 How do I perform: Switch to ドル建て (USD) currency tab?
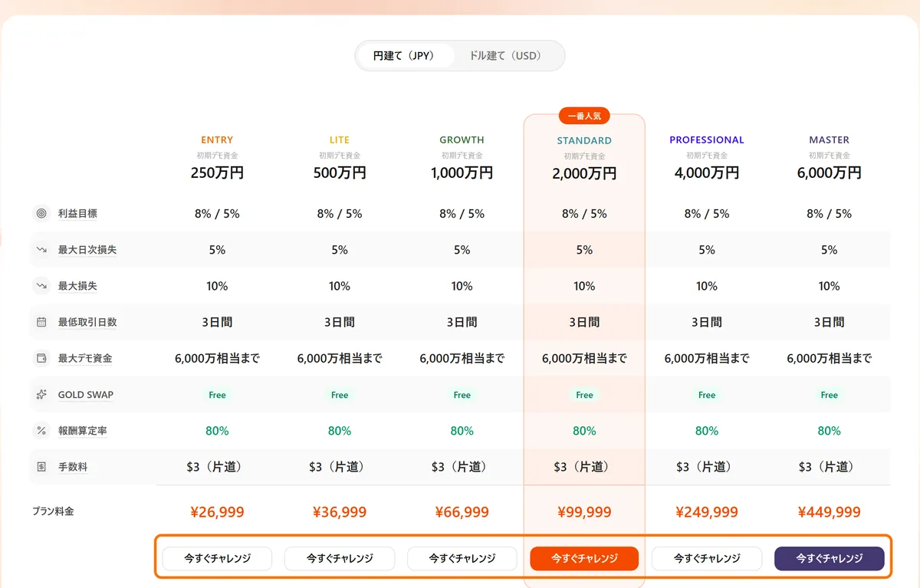pos(505,56)
